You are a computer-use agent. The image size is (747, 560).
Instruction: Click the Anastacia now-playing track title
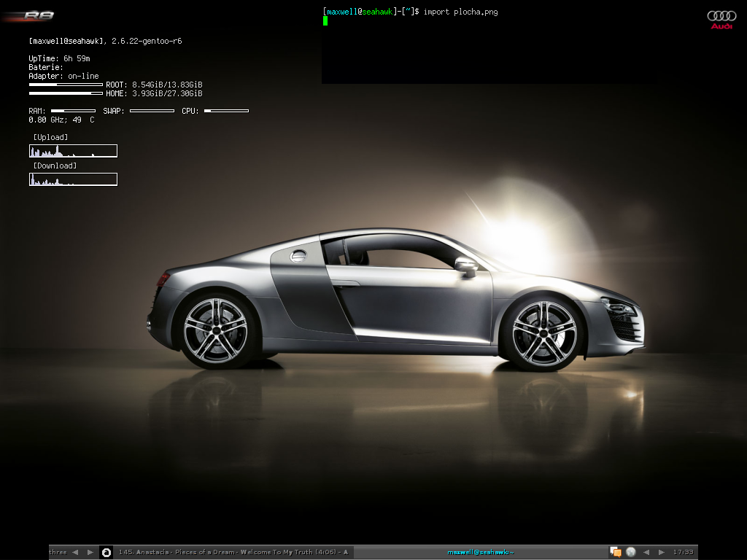(233, 552)
